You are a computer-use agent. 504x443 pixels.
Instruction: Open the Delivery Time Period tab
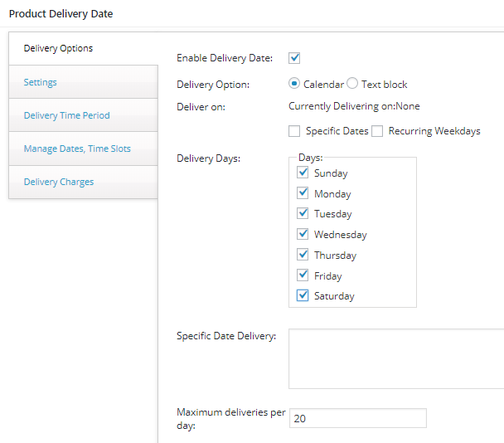[x=66, y=115]
